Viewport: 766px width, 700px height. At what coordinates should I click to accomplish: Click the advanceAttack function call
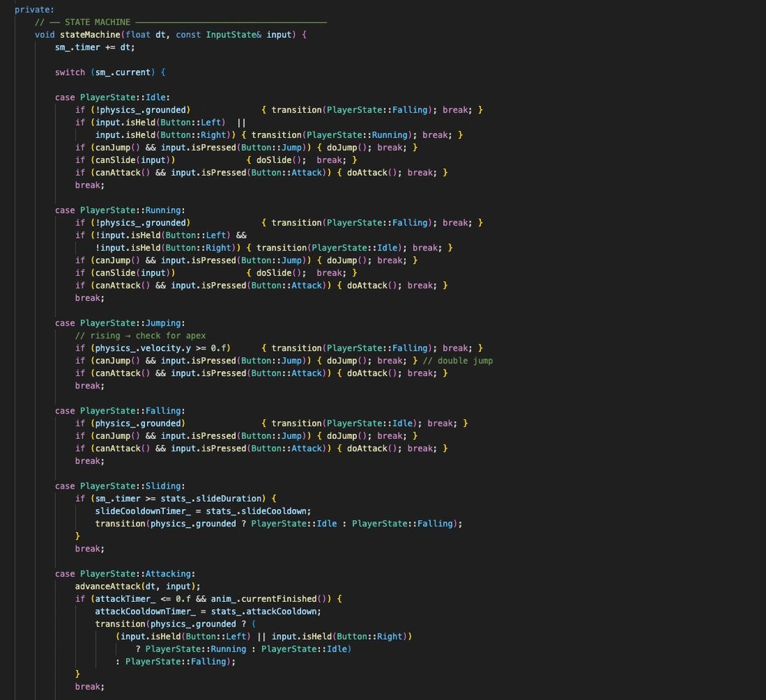107,587
